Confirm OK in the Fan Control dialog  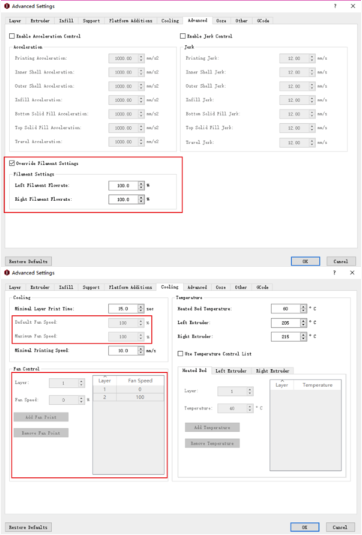click(x=305, y=527)
